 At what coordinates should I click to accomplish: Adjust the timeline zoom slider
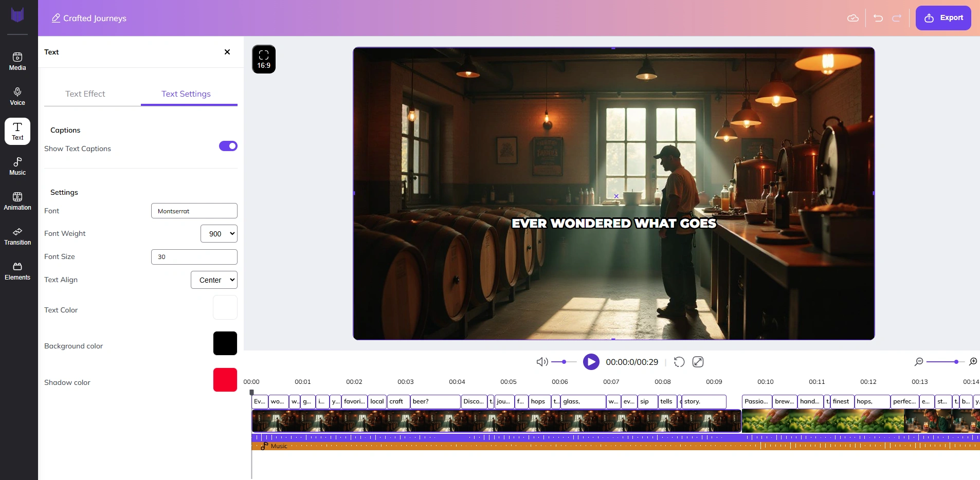coord(946,362)
